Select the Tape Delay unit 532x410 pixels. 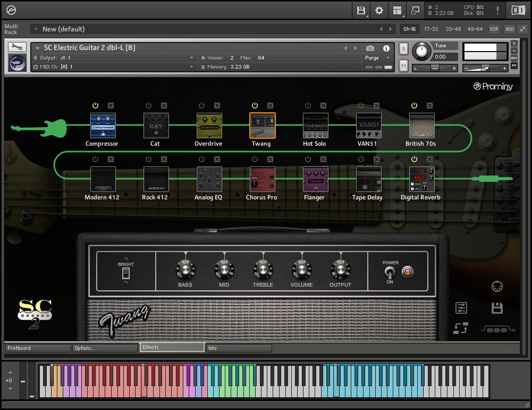tap(369, 179)
